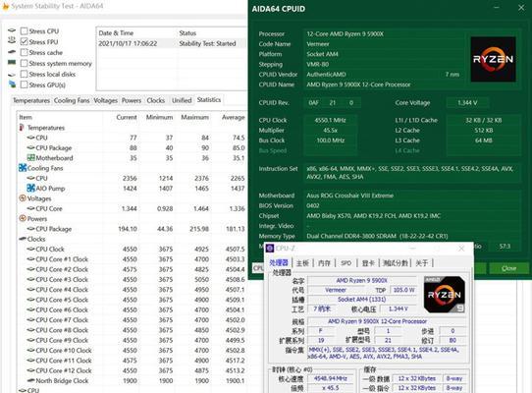The width and height of the screenshot is (532, 393).
Task: Click the blue fan icon beside AIO Pump
Action: (x=30, y=188)
